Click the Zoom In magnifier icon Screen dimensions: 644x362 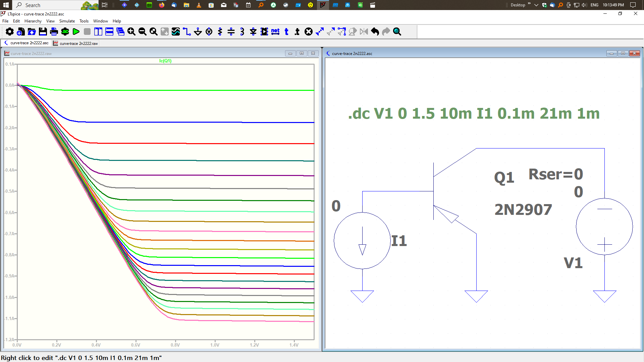coord(131,32)
